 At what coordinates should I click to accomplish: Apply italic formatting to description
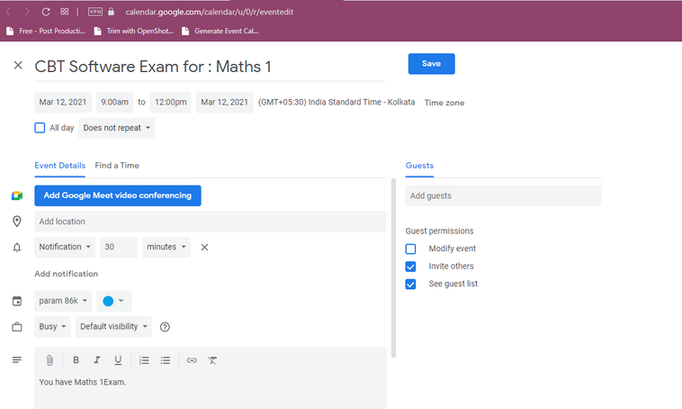click(97, 360)
